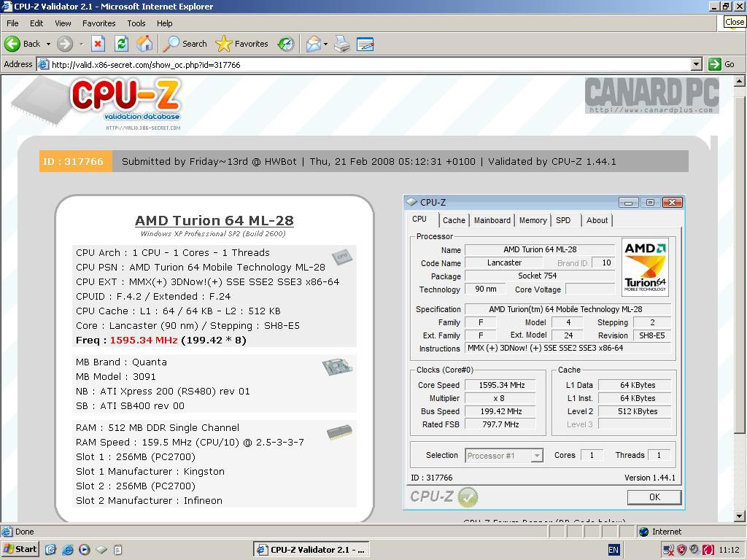
Task: Click the CPU-Z Validator taskbar button
Action: [x=311, y=550]
